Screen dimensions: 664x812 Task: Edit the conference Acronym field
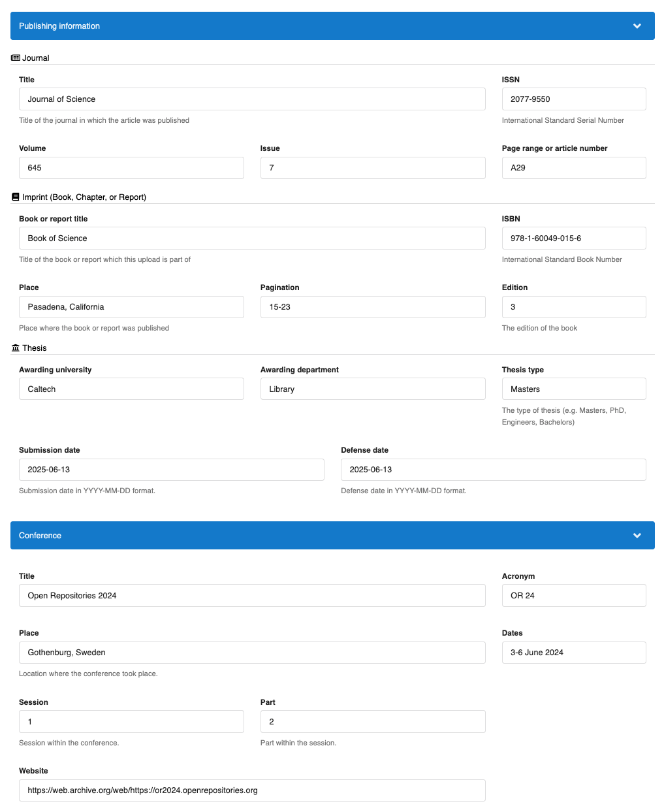pos(573,596)
